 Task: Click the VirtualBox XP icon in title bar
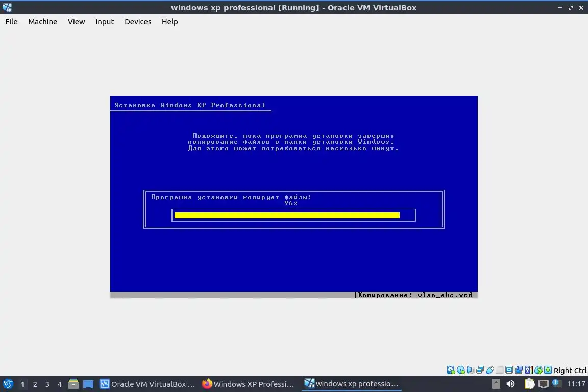(x=7, y=7)
